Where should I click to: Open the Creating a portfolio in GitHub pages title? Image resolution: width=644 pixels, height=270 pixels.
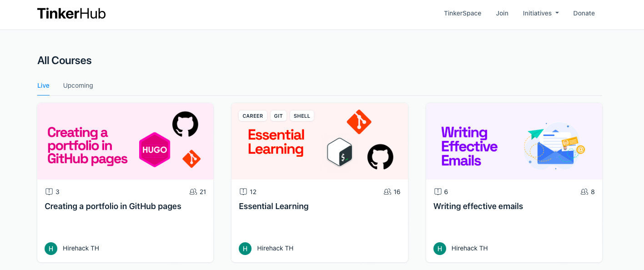[x=113, y=206]
